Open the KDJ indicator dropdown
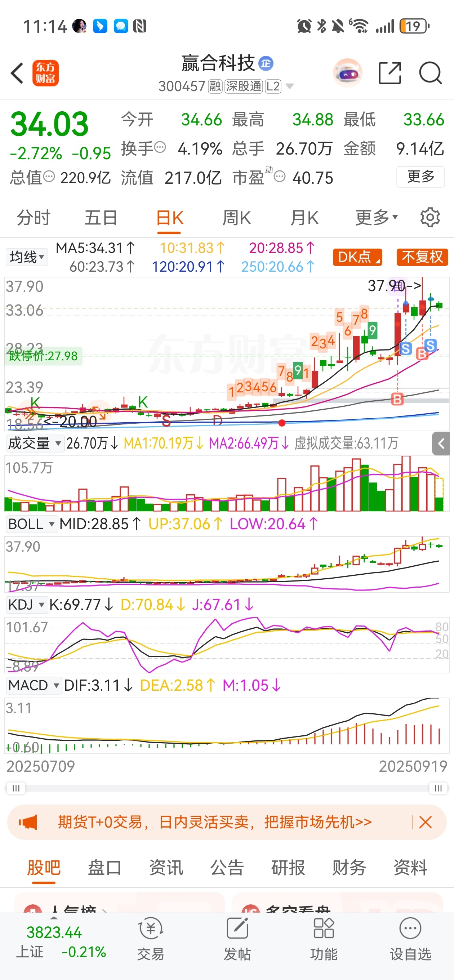Screen dimensions: 454x980 [26, 605]
